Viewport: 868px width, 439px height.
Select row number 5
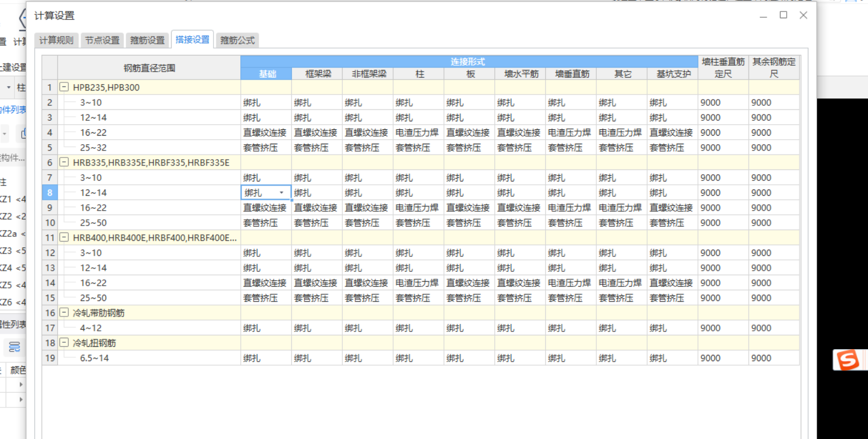50,148
